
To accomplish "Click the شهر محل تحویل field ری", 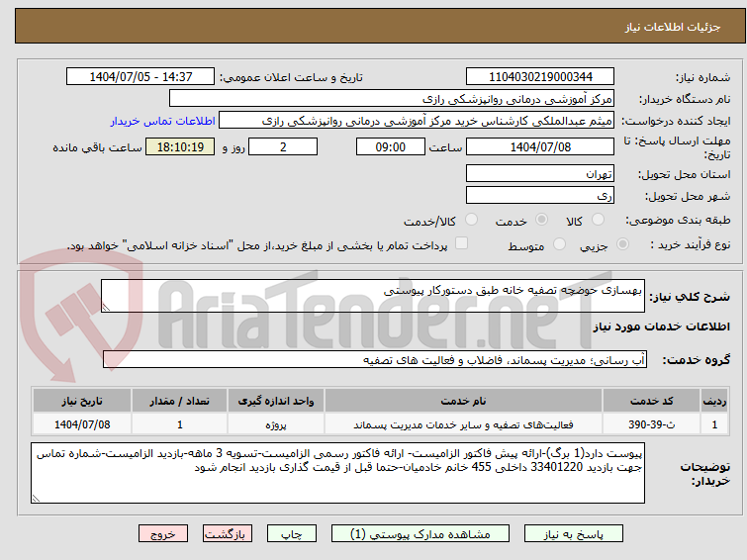I will pos(540,195).
